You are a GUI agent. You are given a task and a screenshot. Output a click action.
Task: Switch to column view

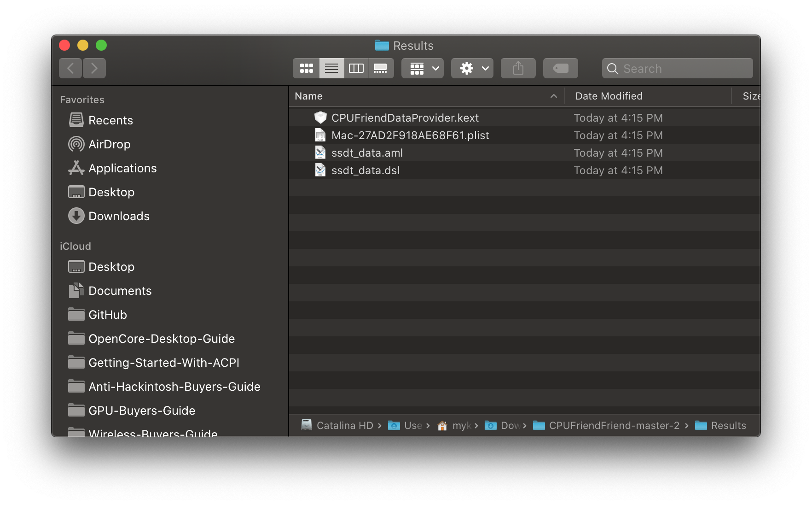coord(356,68)
